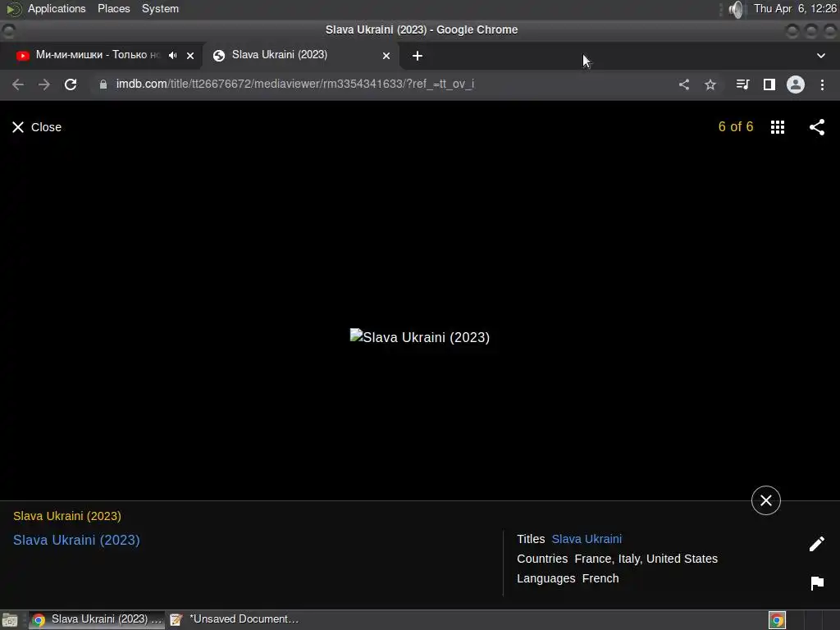Viewport: 840px width, 630px height.
Task: Reload the IMDb page
Action: pos(71,84)
